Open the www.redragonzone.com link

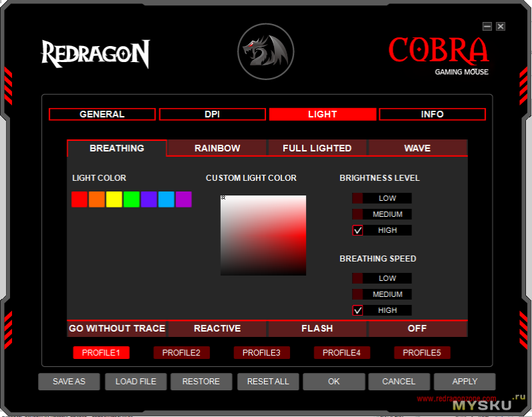[457, 398]
